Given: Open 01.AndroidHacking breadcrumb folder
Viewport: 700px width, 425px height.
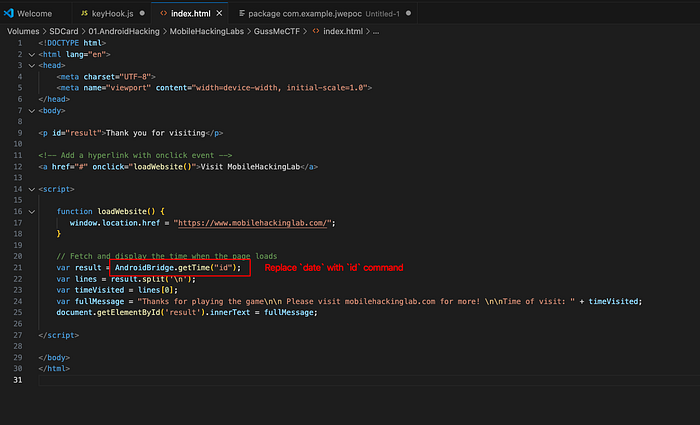Looking at the screenshot, I should click(x=124, y=31).
